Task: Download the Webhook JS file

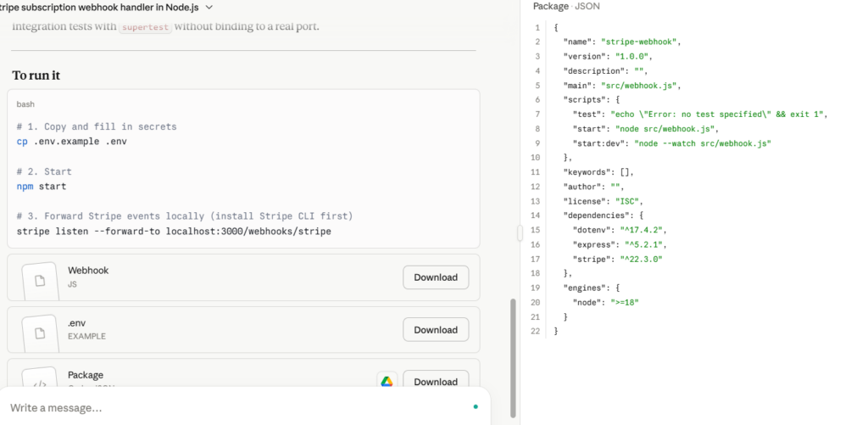Action: pyautogui.click(x=436, y=277)
